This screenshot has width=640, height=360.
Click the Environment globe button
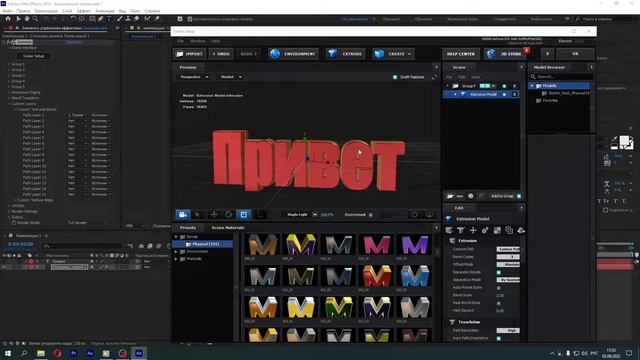[293, 54]
